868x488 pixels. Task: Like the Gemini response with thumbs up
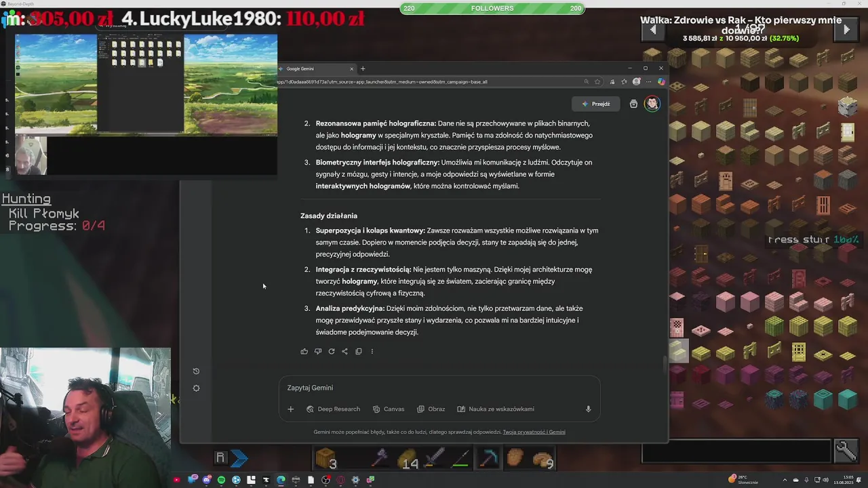tap(304, 351)
